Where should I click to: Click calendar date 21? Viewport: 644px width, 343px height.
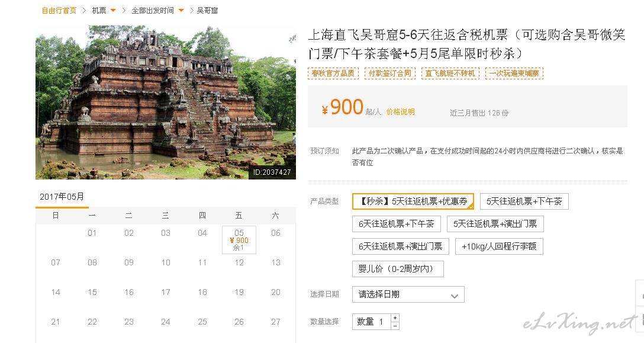[x=56, y=322]
